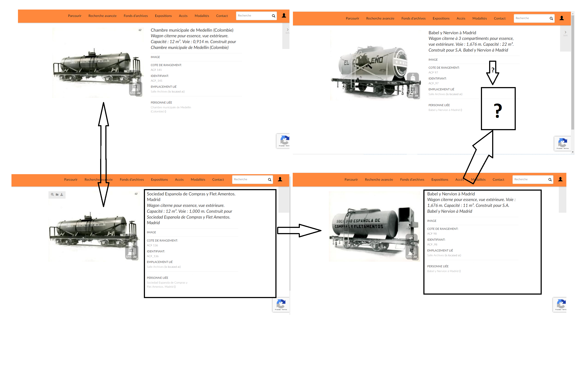Open user account icon on the Medellin page
The height and width of the screenshot is (365, 588).
(x=284, y=15)
